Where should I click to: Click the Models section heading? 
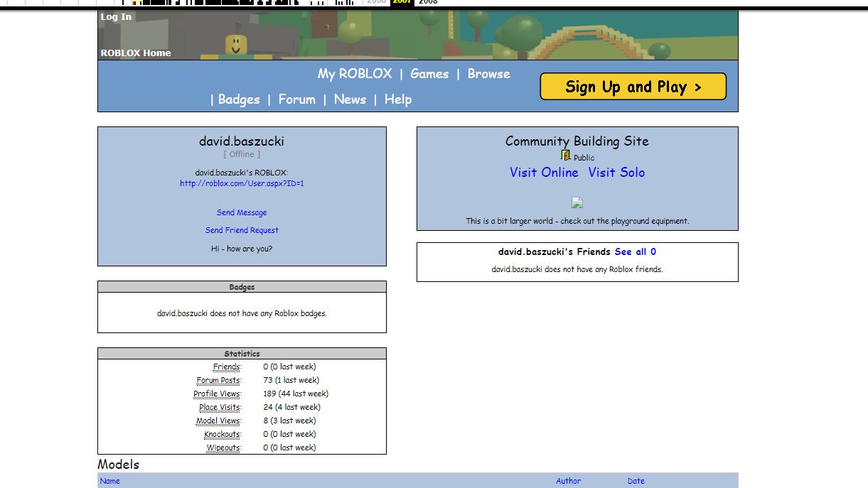click(x=119, y=465)
